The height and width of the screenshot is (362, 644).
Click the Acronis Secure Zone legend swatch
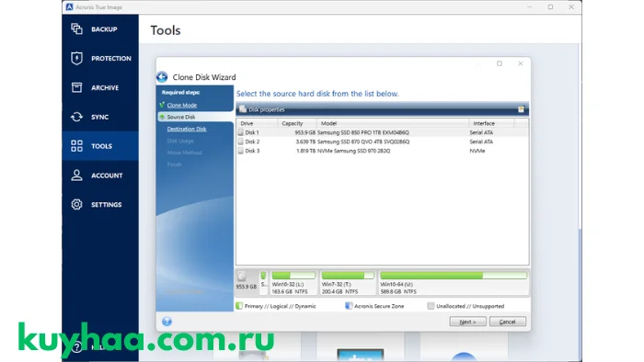pos(349,306)
